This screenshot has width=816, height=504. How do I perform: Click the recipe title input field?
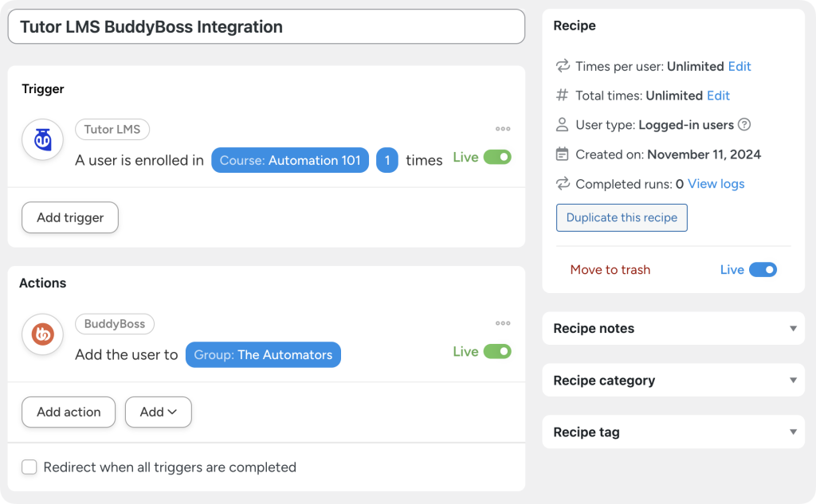[266, 26]
